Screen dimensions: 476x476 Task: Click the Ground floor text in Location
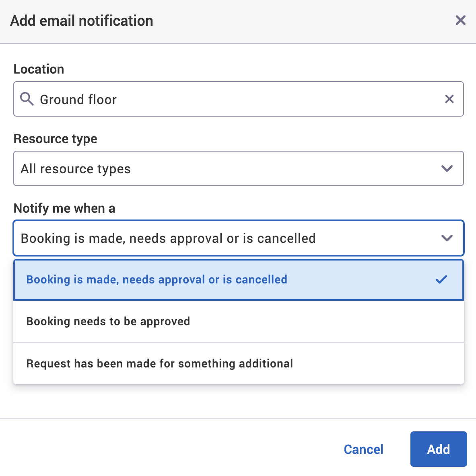[x=78, y=99]
